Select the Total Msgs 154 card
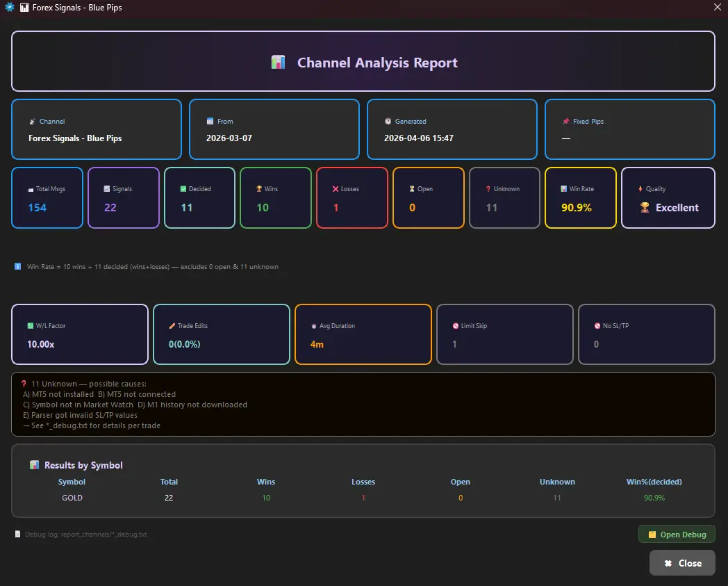The height and width of the screenshot is (586, 728). coord(47,198)
